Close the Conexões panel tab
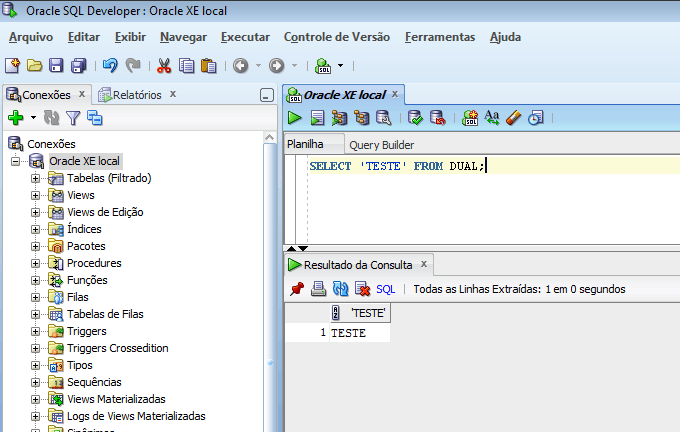 pyautogui.click(x=82, y=94)
